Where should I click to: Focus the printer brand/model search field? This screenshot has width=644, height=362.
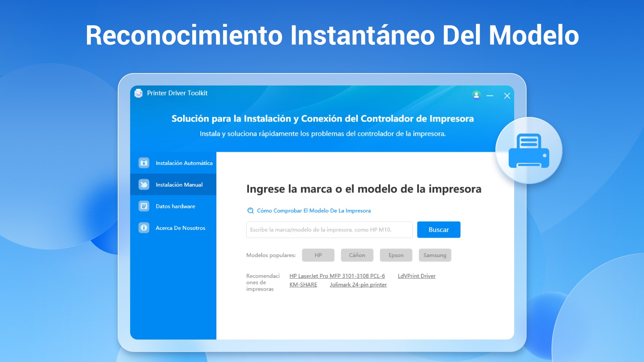coord(329,230)
